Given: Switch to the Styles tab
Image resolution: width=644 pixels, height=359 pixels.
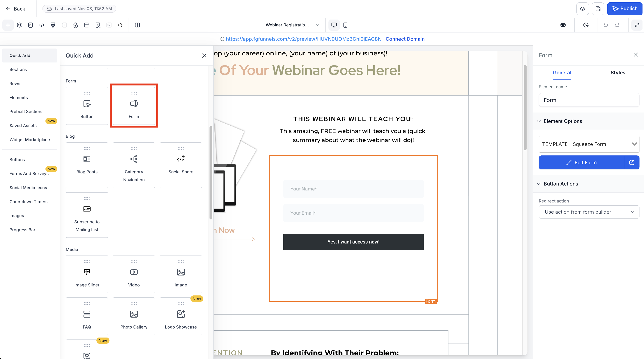Looking at the screenshot, I should click(x=618, y=73).
